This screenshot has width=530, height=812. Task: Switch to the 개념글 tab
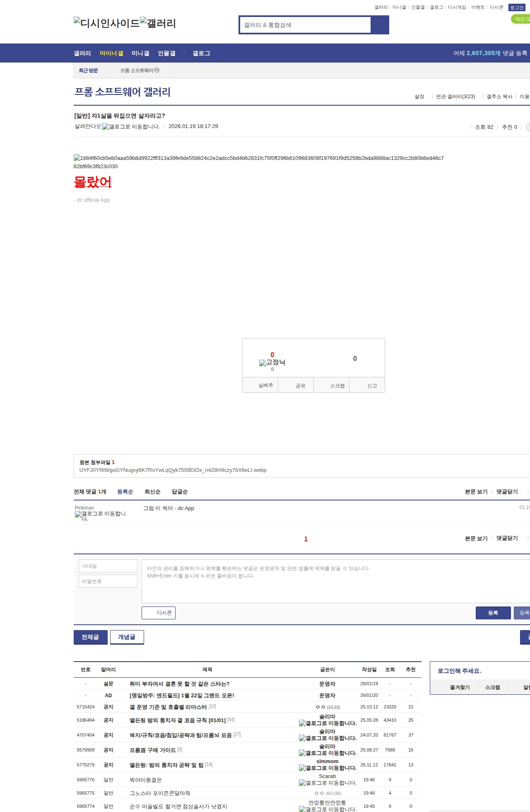pyautogui.click(x=127, y=637)
